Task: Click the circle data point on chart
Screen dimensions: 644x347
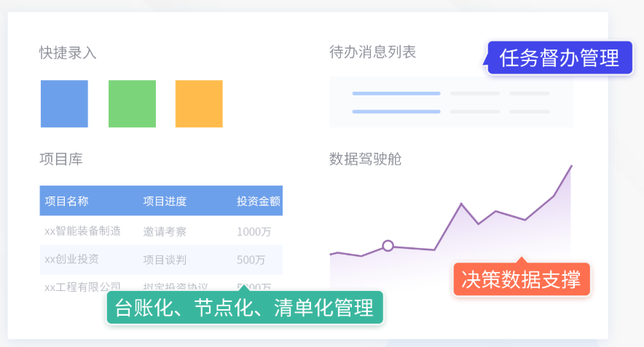Action: click(388, 246)
